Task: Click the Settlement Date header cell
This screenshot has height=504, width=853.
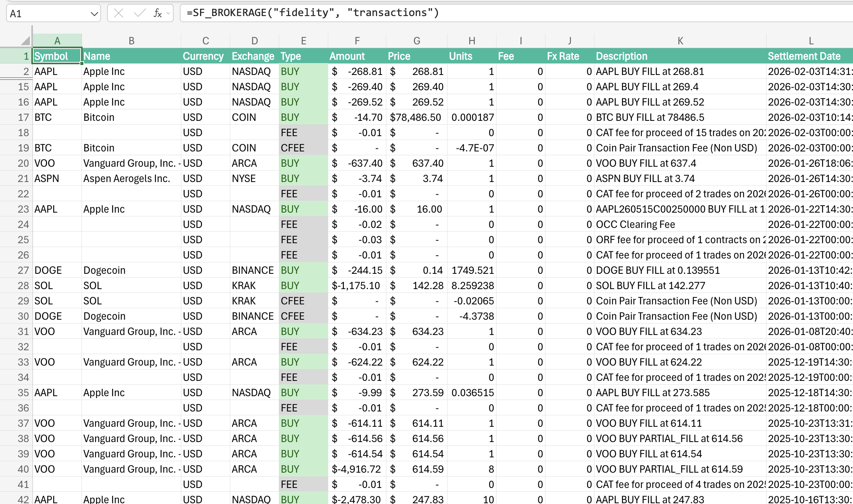Action: [x=810, y=56]
